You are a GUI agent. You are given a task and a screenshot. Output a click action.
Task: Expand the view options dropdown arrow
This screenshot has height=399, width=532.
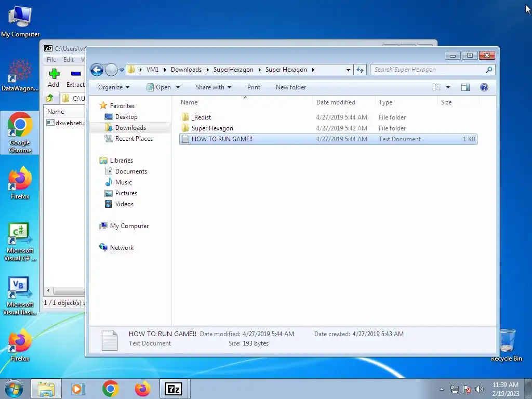click(x=448, y=87)
